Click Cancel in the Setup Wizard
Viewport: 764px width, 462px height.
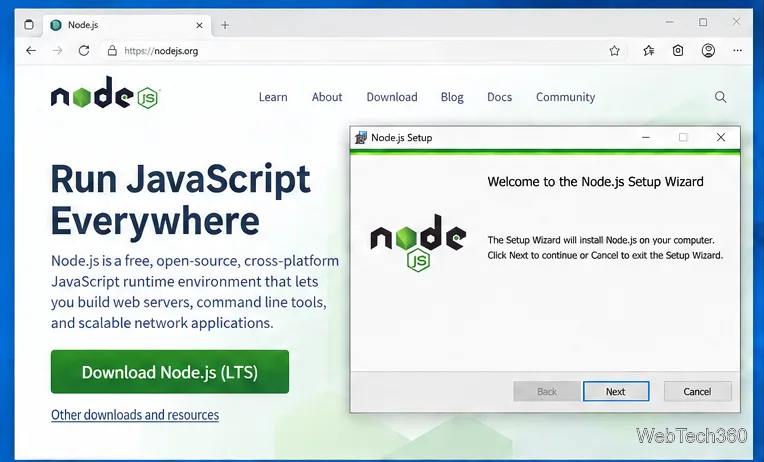coord(697,391)
